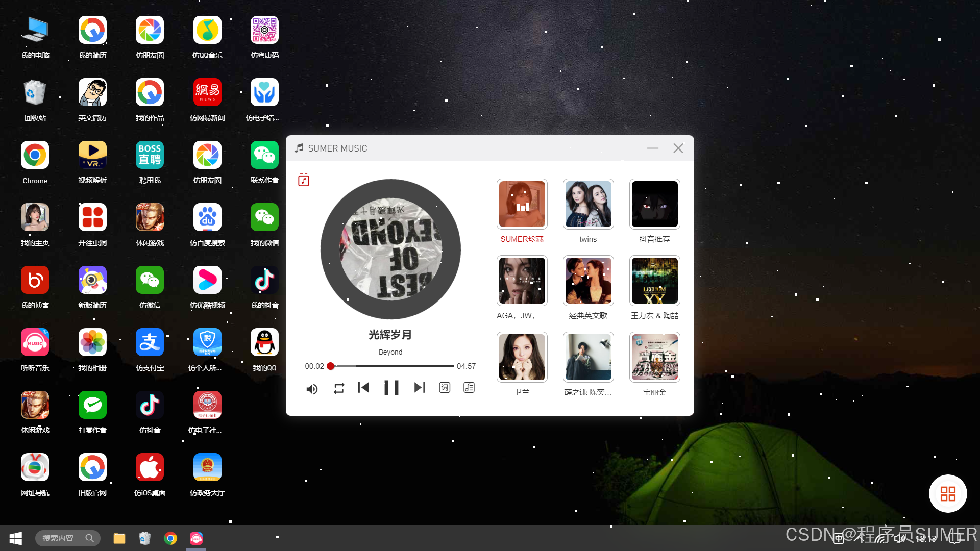
Task: Open the song playlist list icon
Action: point(469,388)
